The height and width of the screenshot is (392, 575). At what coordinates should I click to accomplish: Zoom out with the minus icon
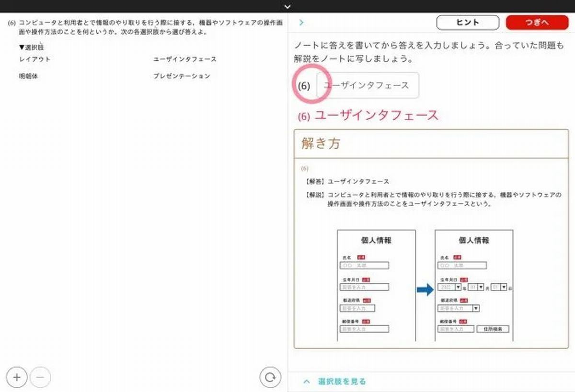[40, 377]
